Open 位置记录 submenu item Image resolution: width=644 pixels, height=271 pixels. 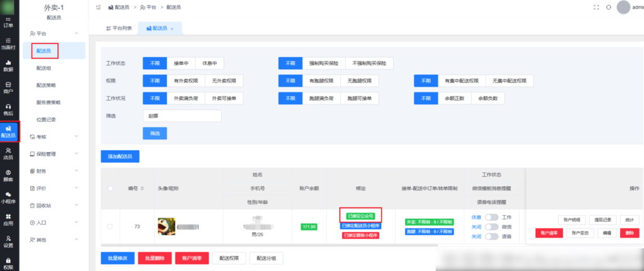tap(45, 120)
